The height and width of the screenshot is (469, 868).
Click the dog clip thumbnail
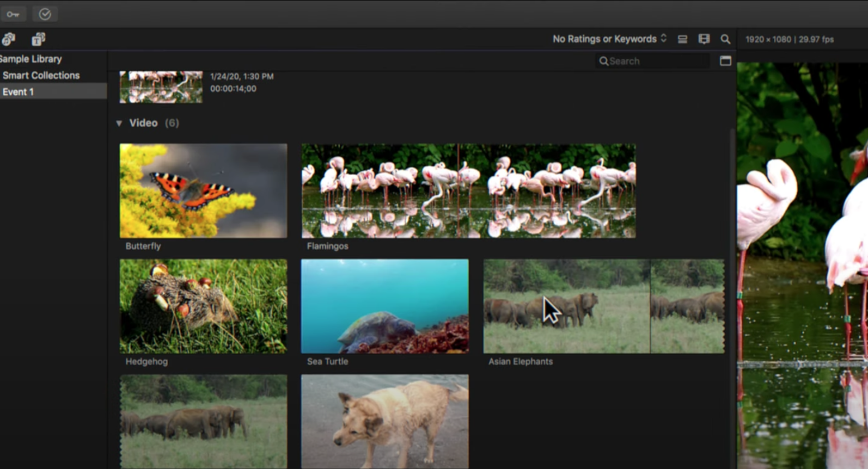coord(384,421)
